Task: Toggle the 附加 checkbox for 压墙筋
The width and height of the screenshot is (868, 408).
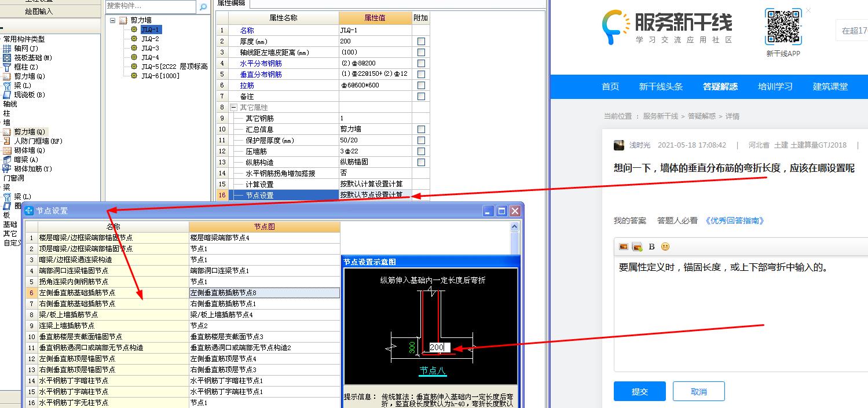Action: point(421,151)
